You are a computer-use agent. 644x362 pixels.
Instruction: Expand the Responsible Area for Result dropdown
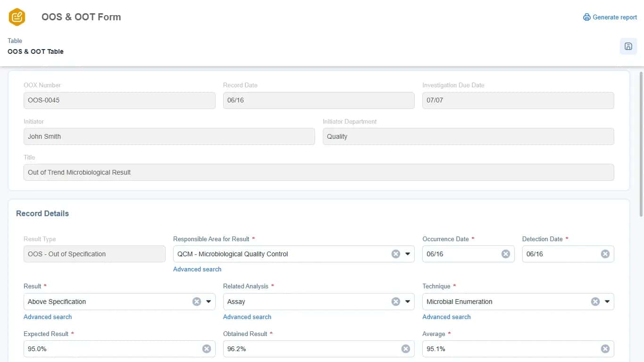(x=408, y=254)
